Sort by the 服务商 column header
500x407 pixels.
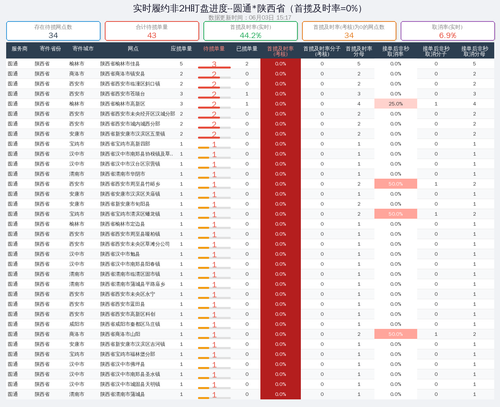coord(19,49)
